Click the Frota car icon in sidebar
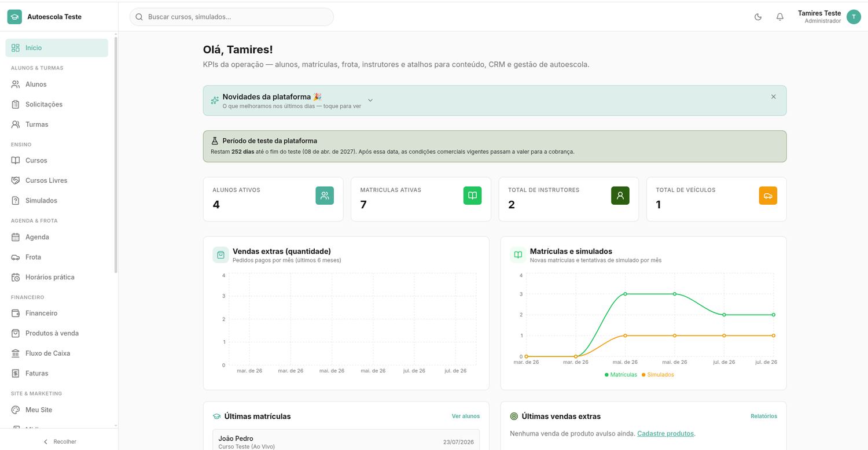 click(16, 257)
